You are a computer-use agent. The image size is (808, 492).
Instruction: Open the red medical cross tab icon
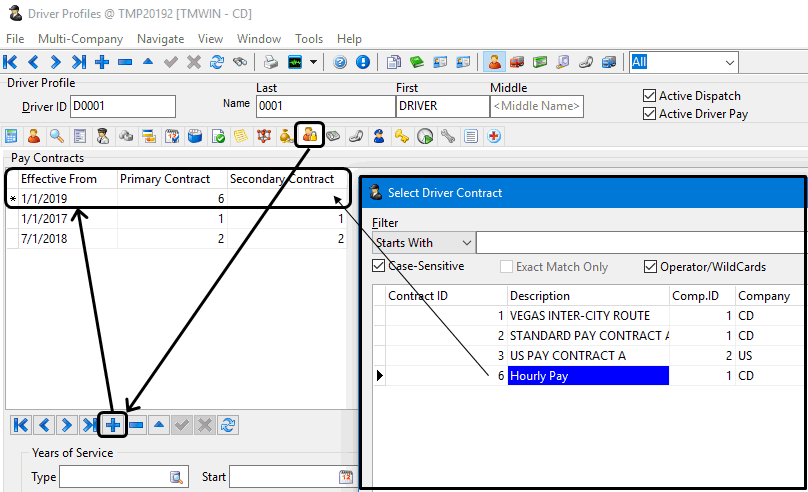(494, 136)
